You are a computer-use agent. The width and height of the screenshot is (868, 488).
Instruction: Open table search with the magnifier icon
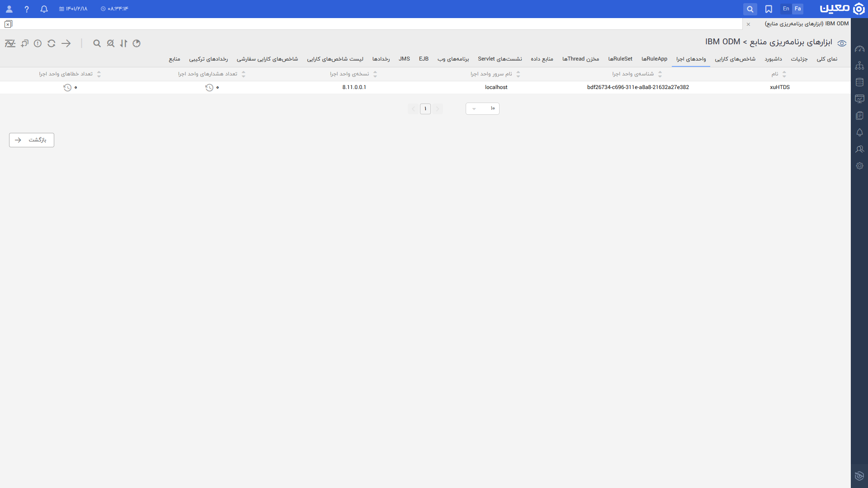coord(97,43)
